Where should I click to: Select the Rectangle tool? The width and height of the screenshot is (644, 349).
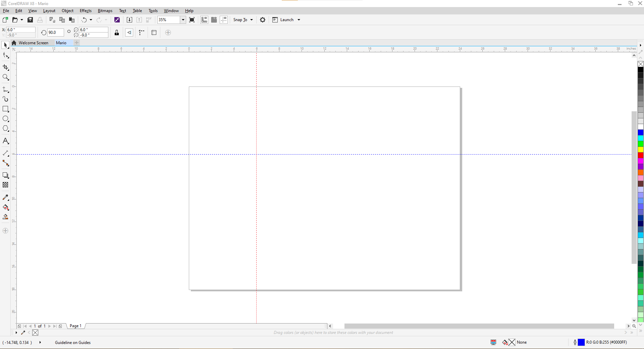point(5,109)
